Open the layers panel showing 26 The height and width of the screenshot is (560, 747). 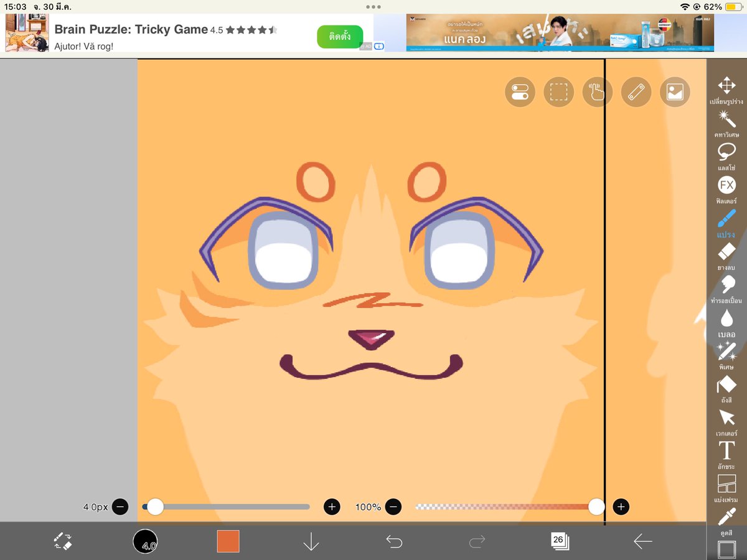point(559,541)
